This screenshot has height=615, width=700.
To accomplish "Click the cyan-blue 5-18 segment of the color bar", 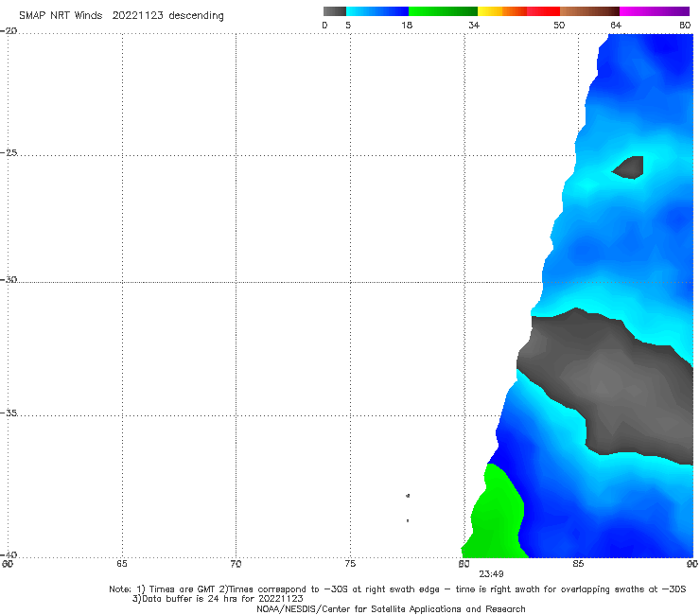I will [x=377, y=11].
